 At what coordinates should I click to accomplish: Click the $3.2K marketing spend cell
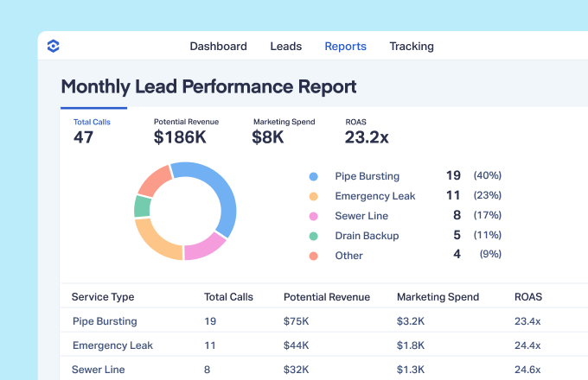[411, 321]
